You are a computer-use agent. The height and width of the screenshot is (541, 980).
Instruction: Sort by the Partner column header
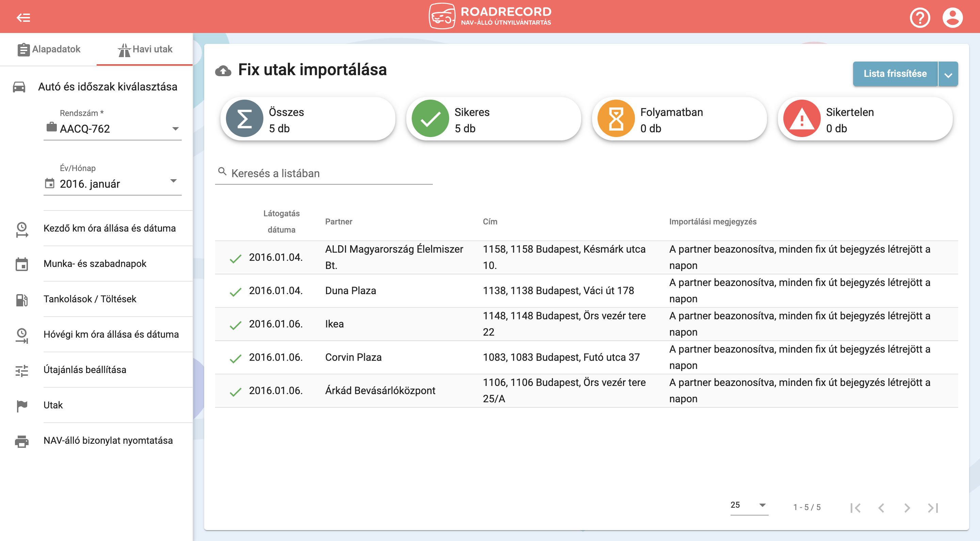[339, 222]
